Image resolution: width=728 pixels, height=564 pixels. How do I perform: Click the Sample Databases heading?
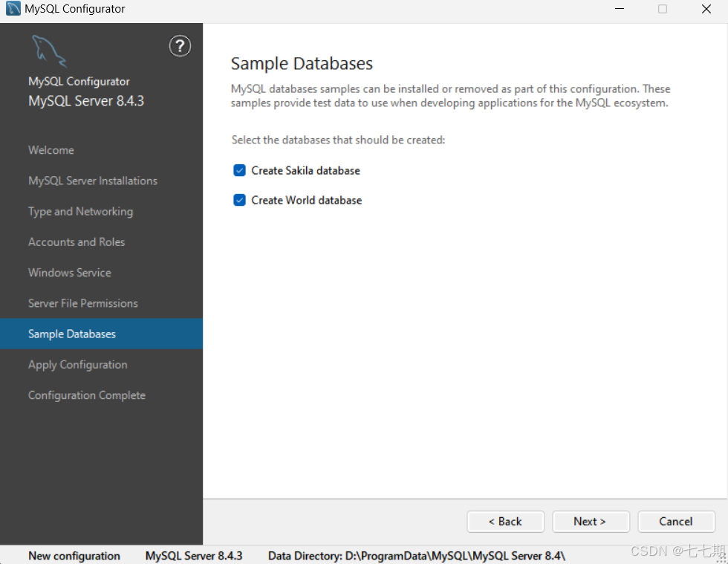[x=302, y=64]
